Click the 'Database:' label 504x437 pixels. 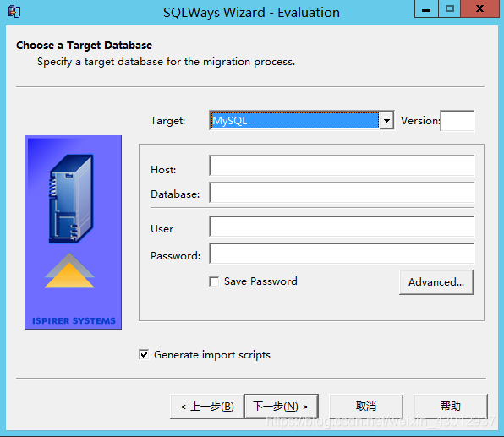tap(175, 194)
